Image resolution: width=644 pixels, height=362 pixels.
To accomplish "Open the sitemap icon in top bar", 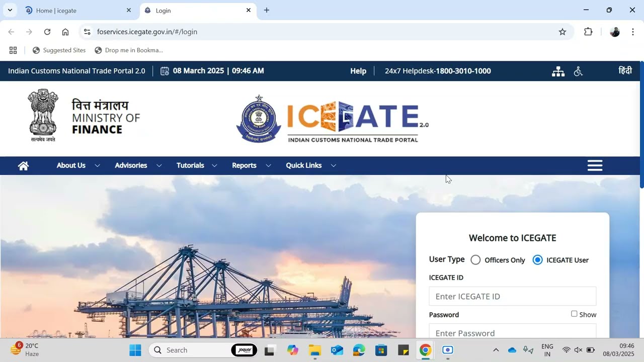I will click(558, 71).
